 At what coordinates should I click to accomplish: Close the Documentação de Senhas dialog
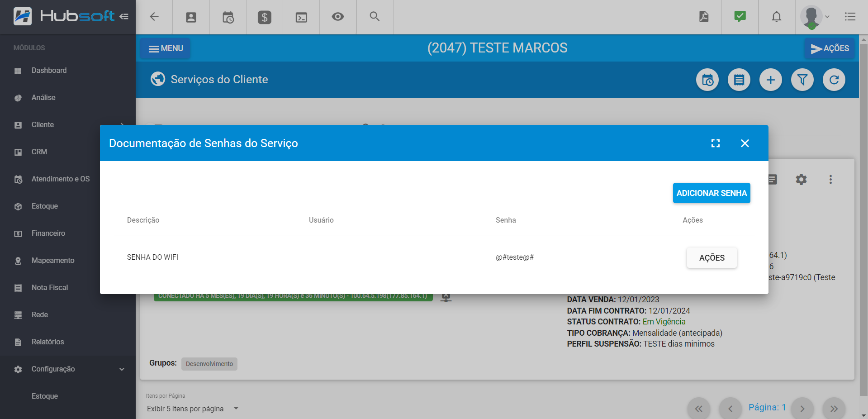point(745,143)
